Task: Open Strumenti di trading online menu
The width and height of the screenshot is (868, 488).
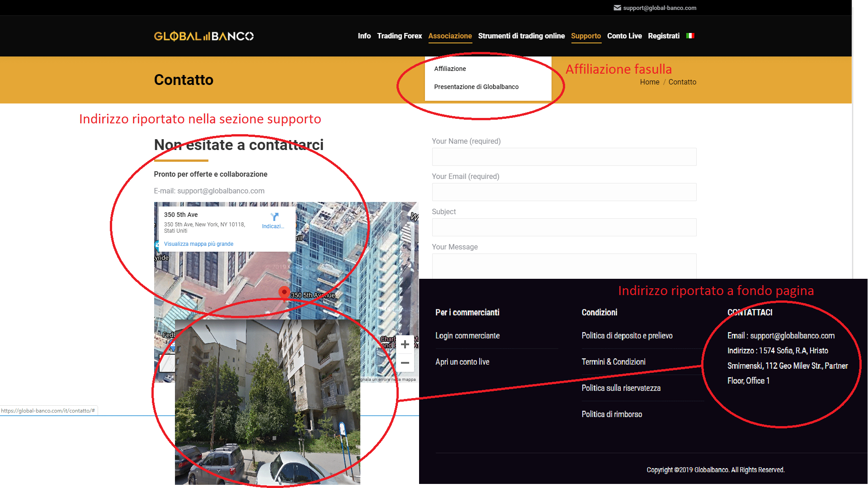Action: tap(521, 36)
